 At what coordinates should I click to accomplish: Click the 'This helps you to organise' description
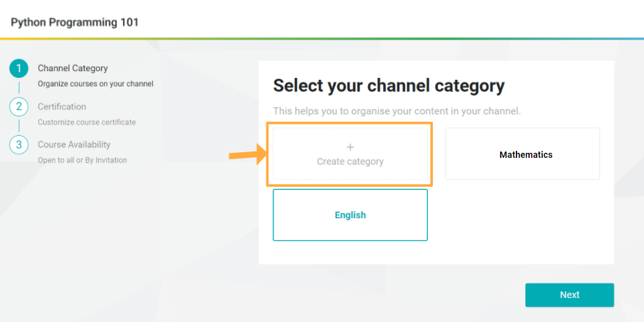click(x=397, y=111)
